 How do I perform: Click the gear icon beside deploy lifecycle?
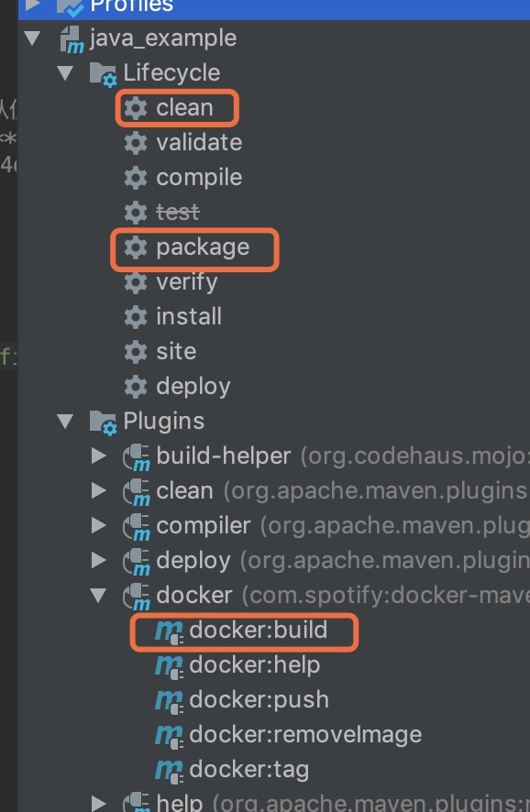(x=136, y=387)
